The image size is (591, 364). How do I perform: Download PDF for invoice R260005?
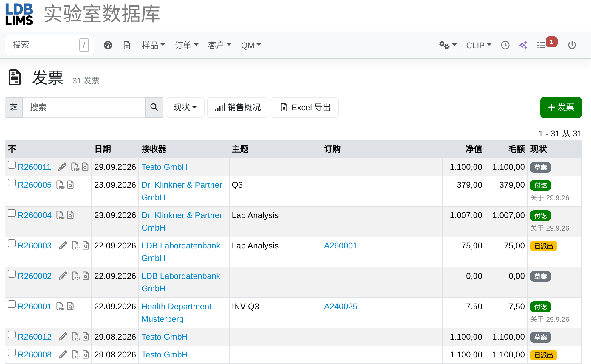point(60,185)
